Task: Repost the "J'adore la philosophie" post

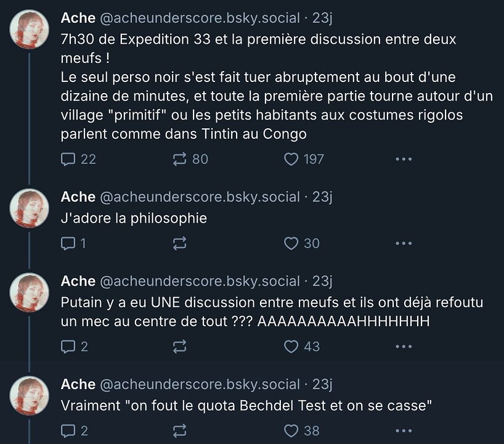Action: (x=180, y=244)
